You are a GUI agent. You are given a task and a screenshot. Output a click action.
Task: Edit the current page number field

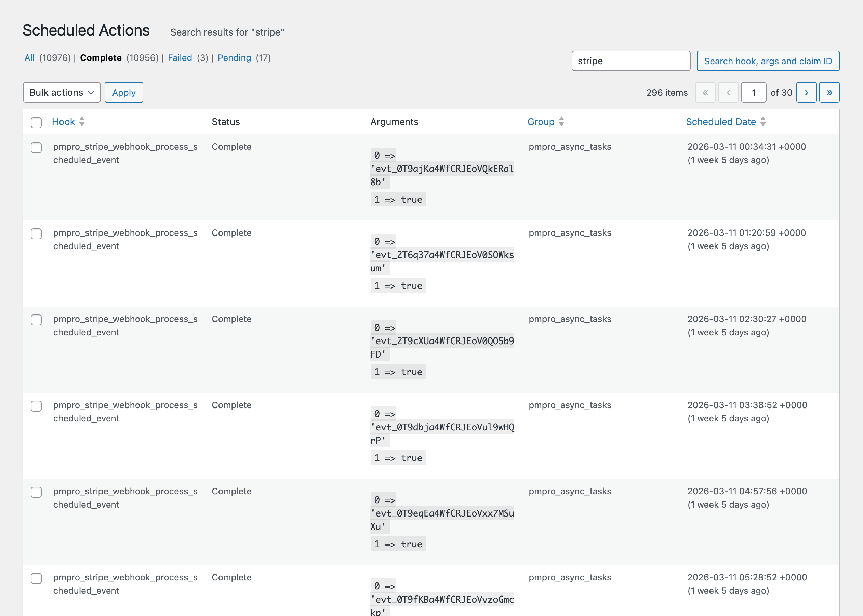753,92
